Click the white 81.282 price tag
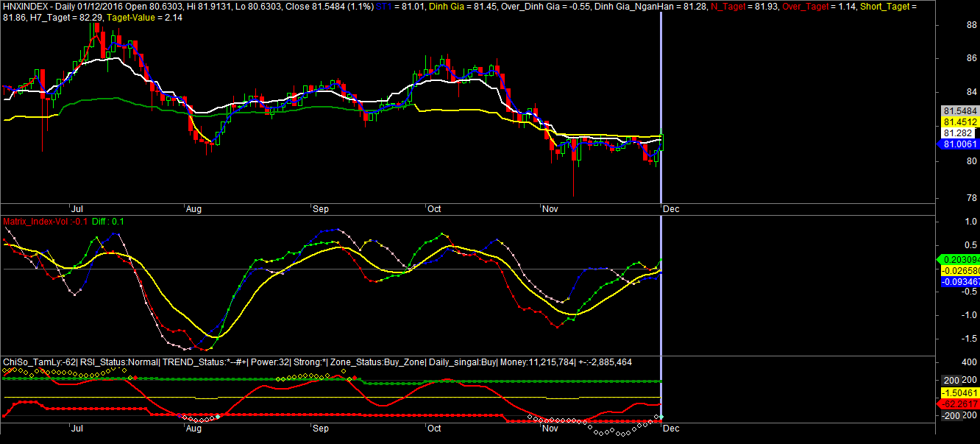980x444 pixels. tap(957, 133)
